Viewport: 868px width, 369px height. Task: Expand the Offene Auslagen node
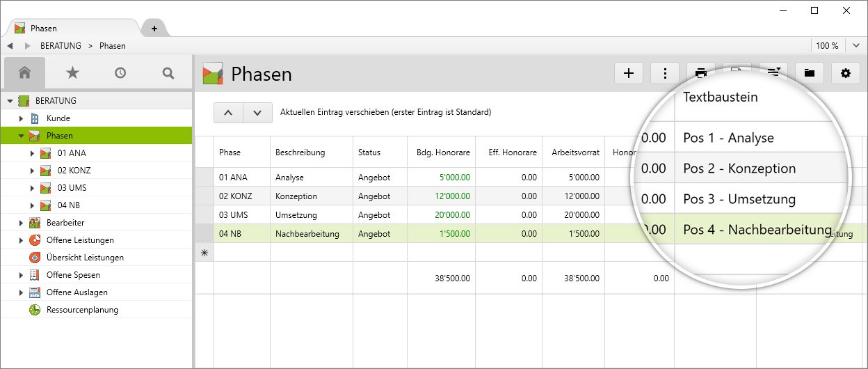(21, 292)
